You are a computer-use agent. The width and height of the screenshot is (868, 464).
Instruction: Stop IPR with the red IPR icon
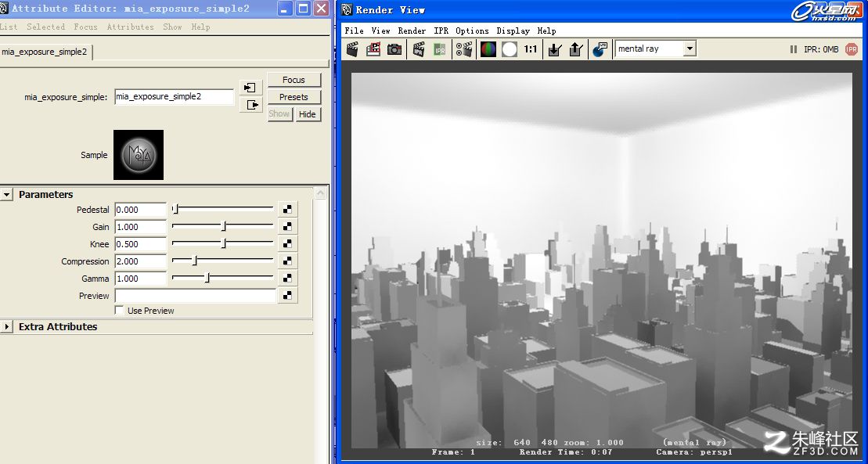pos(852,49)
